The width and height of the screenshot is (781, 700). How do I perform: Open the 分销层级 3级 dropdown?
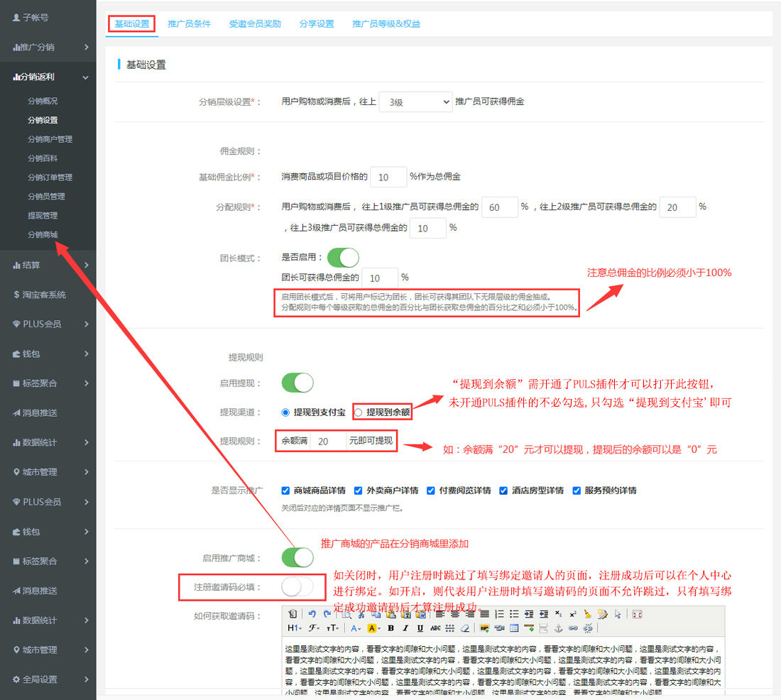(x=415, y=102)
